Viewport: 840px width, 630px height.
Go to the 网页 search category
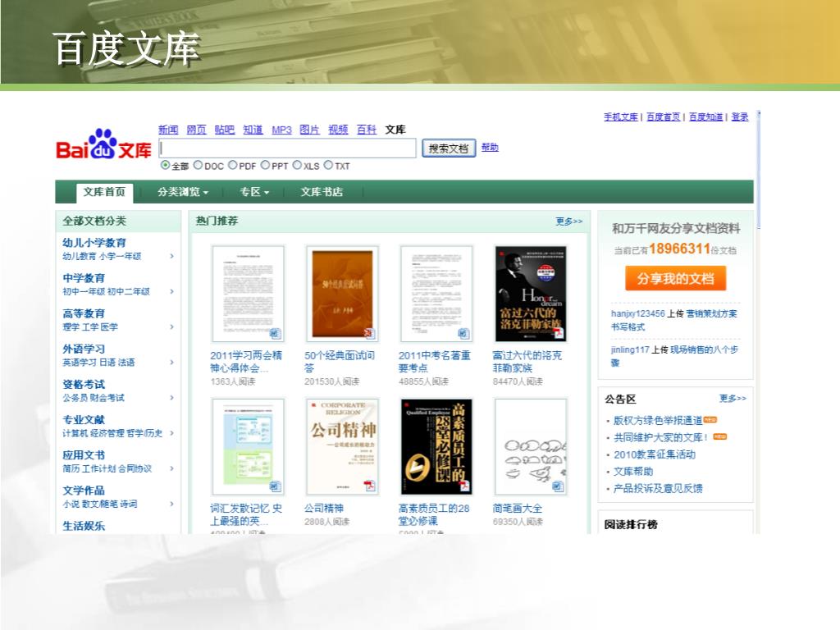197,130
